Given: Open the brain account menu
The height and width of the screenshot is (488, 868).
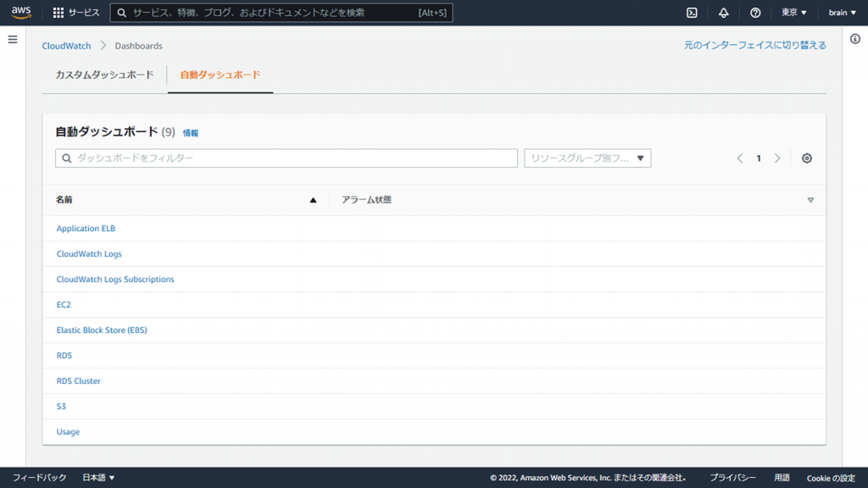Looking at the screenshot, I should (x=842, y=13).
